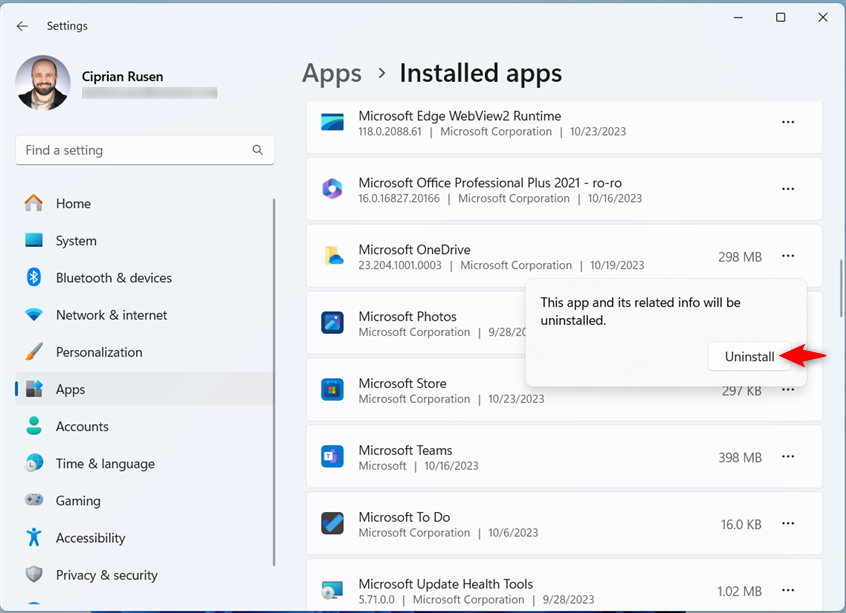The image size is (846, 613).
Task: Click the back arrow beside Settings
Action: 22,26
